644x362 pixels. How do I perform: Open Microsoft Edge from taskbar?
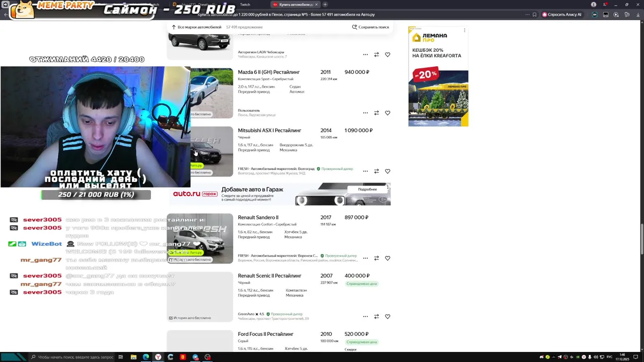146,357
